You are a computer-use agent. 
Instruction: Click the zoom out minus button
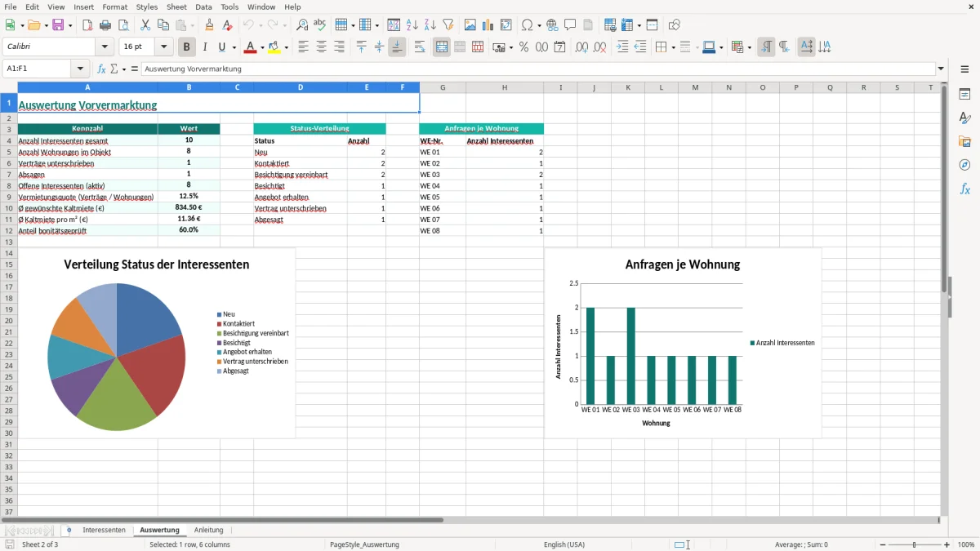pyautogui.click(x=883, y=544)
